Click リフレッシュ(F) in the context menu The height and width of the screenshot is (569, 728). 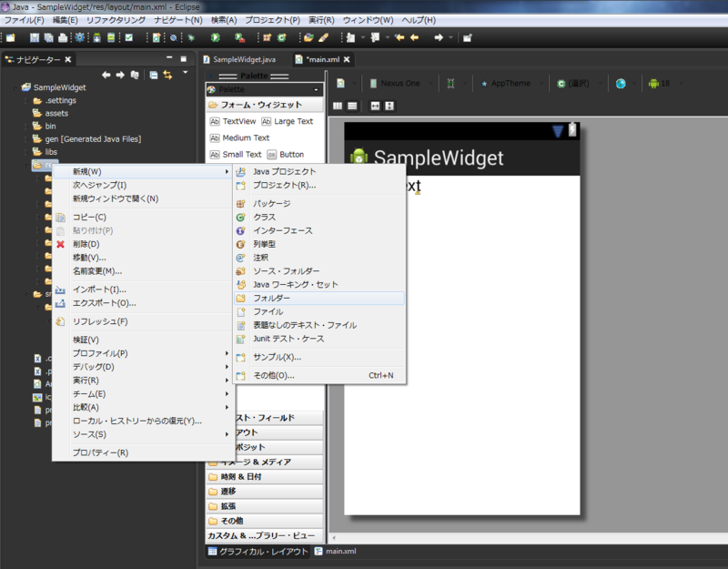tap(143, 321)
